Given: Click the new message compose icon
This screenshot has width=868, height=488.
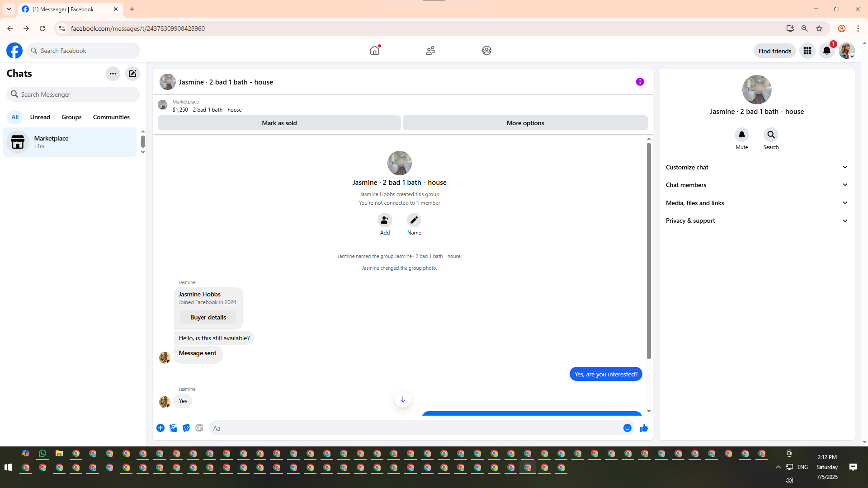Looking at the screenshot, I should [132, 74].
